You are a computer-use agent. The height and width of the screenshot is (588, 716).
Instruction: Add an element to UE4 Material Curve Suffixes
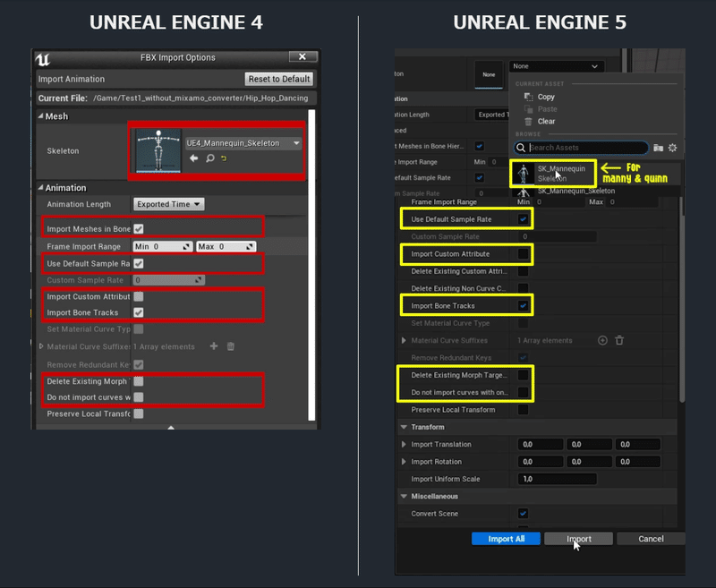pyautogui.click(x=214, y=346)
